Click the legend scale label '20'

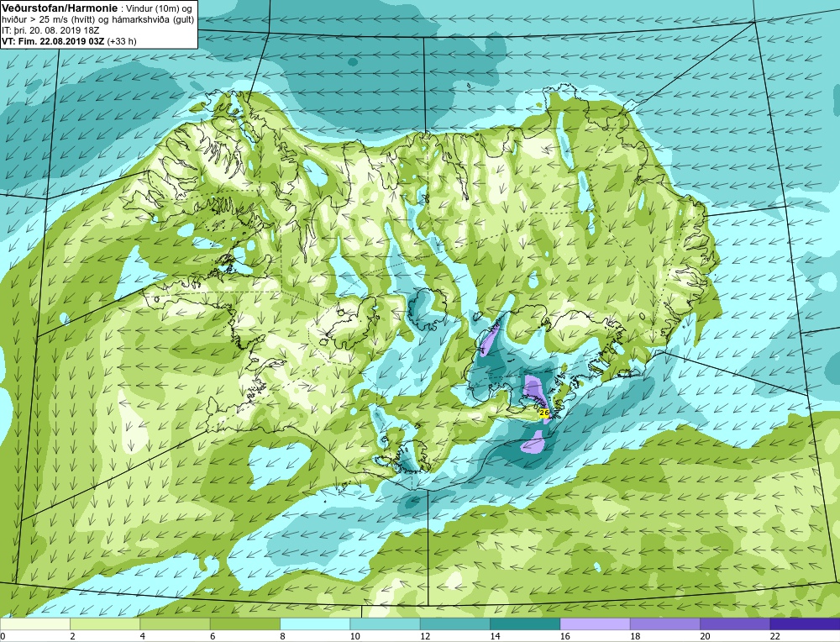(705, 636)
